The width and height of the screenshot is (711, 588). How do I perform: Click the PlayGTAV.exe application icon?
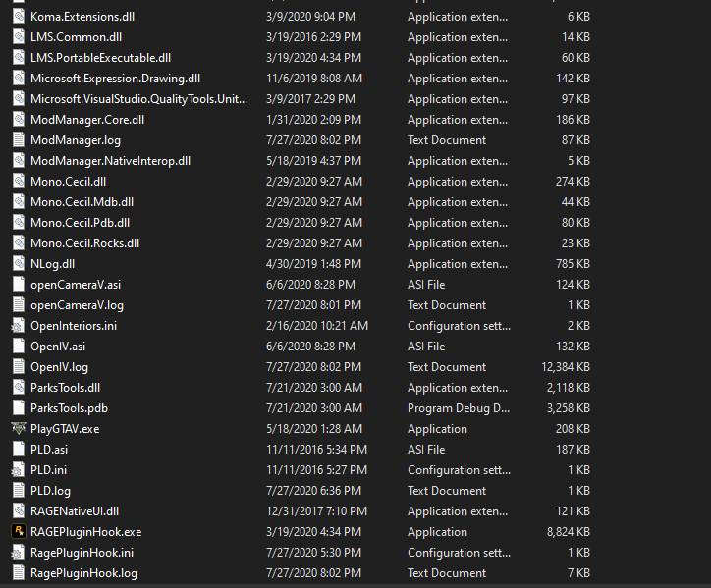coord(19,429)
